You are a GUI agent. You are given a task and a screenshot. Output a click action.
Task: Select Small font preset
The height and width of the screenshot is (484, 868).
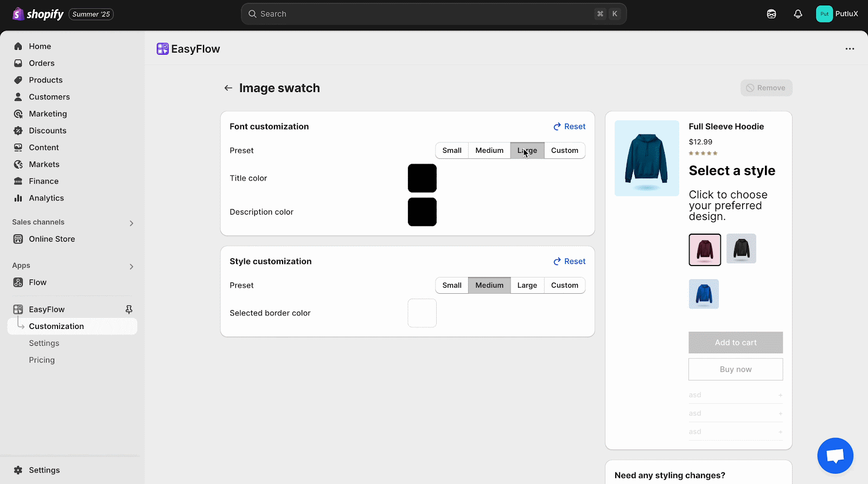pyautogui.click(x=452, y=151)
